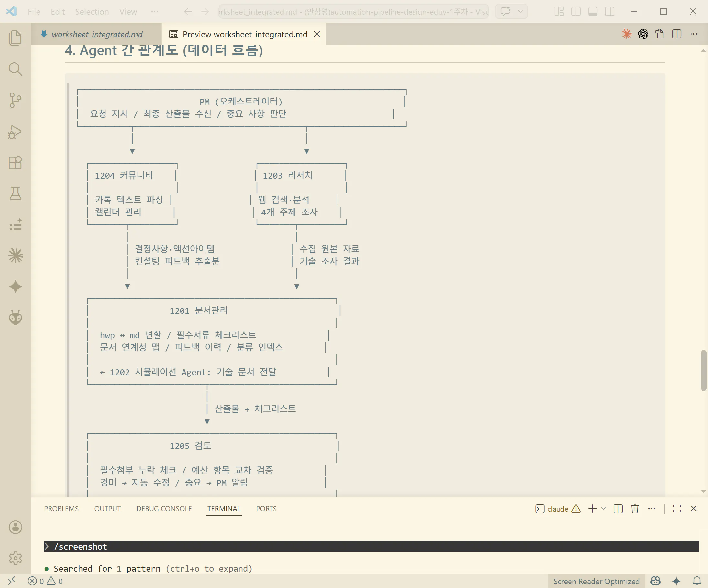Click the ChatGPT Codex icon in editor toolbar
This screenshot has height=588, width=708.
(x=643, y=34)
